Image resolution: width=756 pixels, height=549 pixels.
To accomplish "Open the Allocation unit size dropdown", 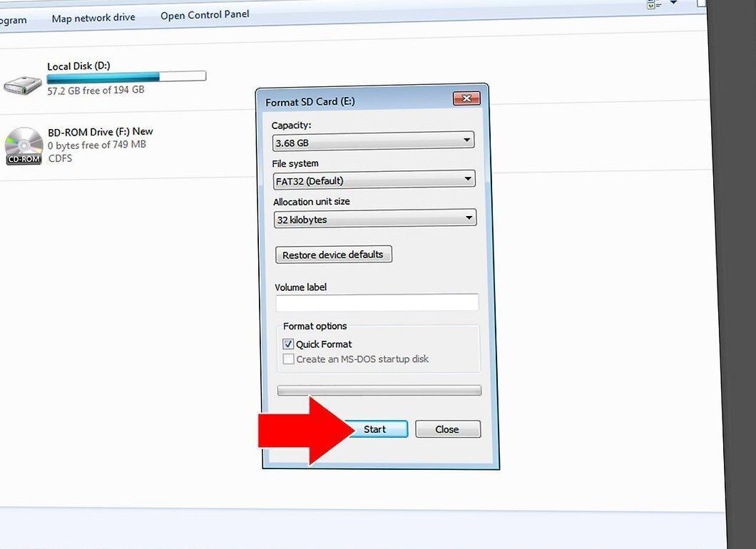I will [x=374, y=218].
